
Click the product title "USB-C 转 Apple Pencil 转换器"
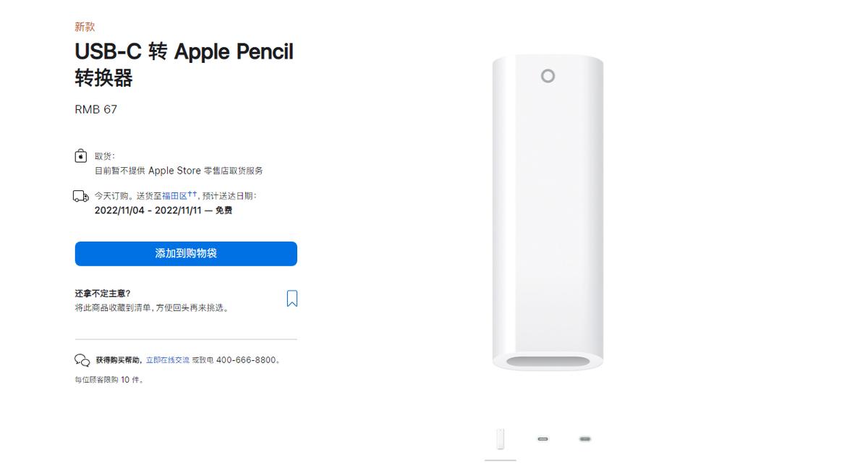184,65
